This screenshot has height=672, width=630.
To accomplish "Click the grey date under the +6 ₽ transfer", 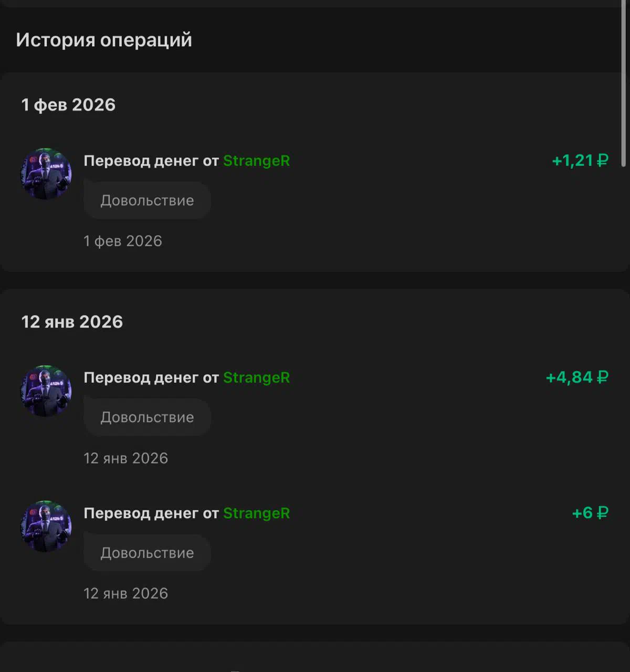I will tap(126, 593).
